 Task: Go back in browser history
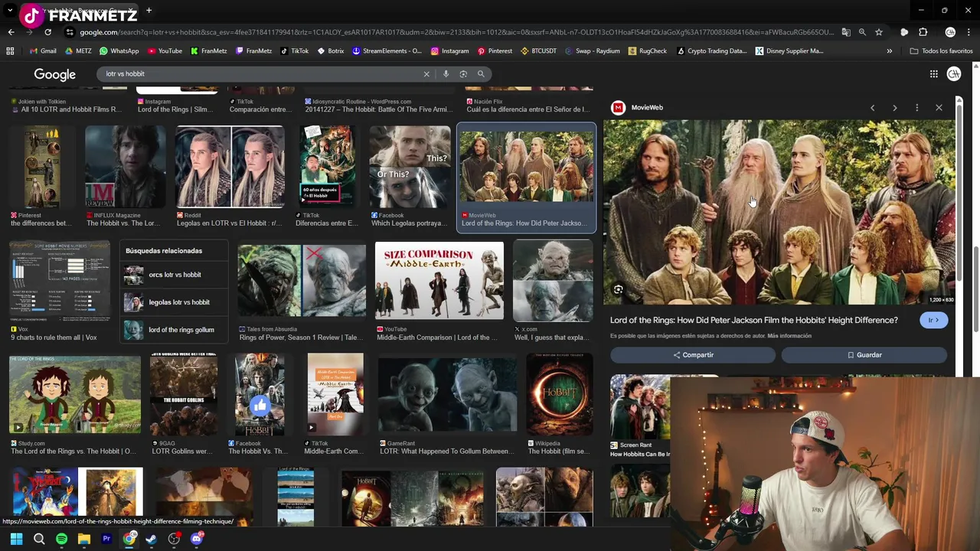(x=11, y=32)
